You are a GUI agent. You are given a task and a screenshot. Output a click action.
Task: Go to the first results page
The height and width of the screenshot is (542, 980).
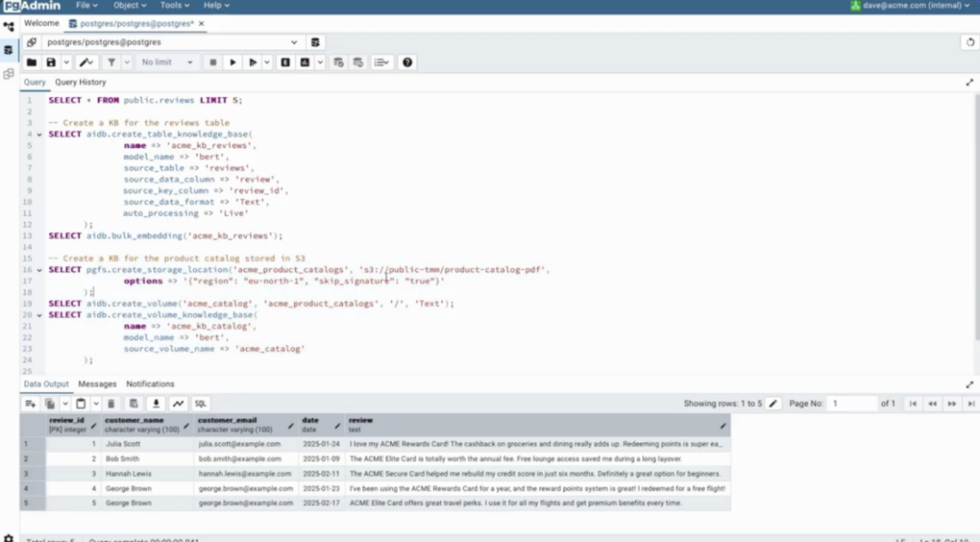click(913, 404)
